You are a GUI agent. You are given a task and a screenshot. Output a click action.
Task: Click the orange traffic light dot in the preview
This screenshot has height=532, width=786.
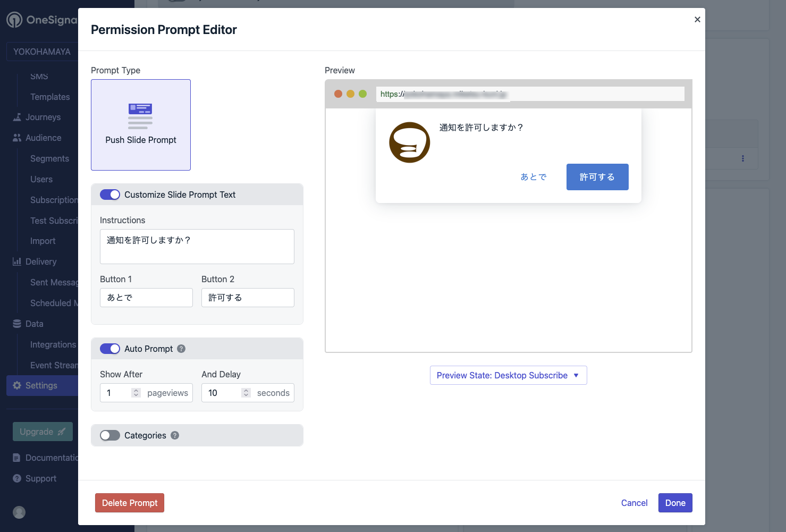click(x=339, y=94)
